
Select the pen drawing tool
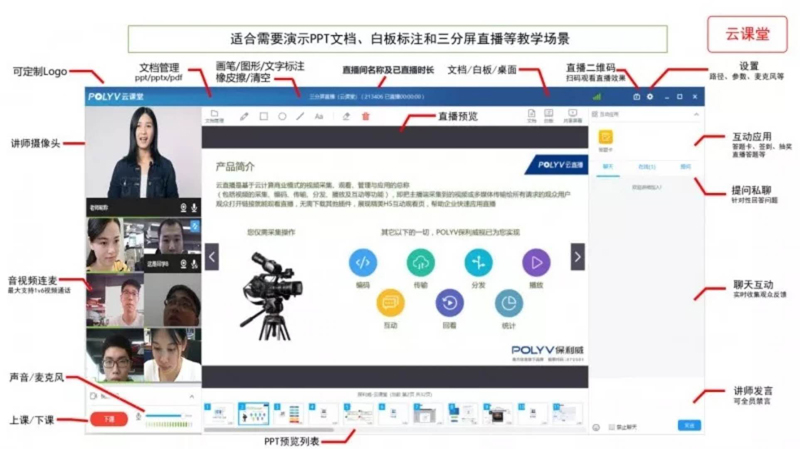coord(245,116)
